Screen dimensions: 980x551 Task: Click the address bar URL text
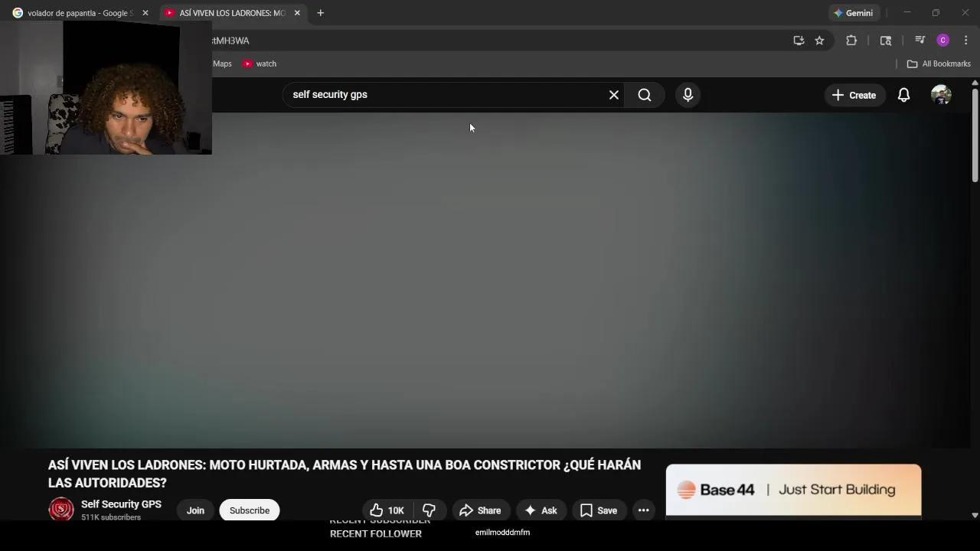(230, 41)
